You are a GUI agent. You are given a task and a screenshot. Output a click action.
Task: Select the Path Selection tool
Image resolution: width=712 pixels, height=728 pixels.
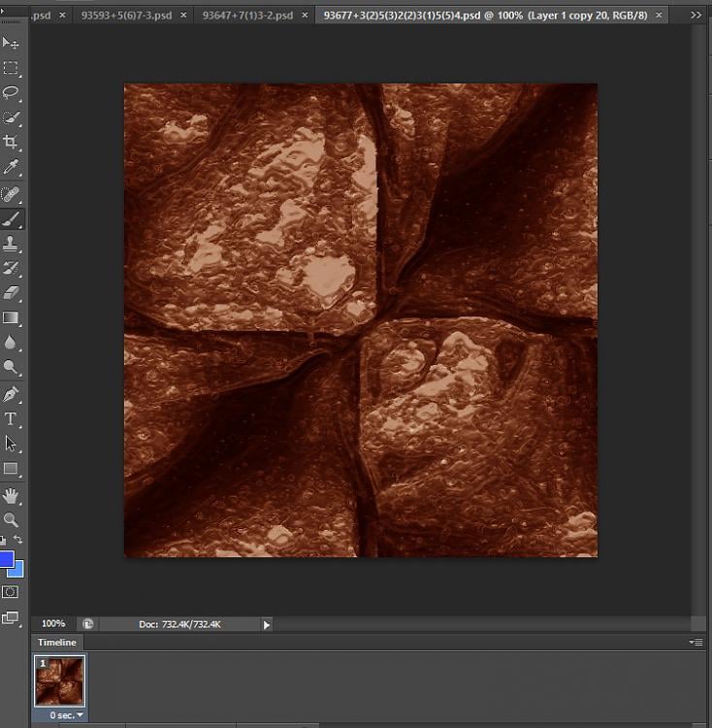(11, 444)
